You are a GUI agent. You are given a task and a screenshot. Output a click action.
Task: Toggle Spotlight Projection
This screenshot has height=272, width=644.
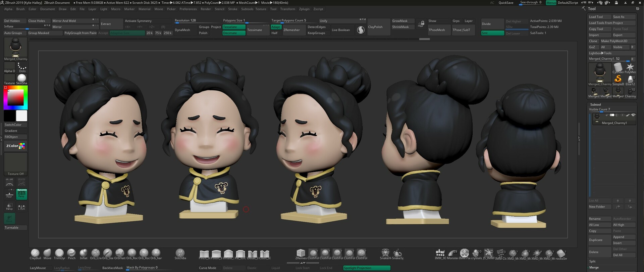[367, 268]
